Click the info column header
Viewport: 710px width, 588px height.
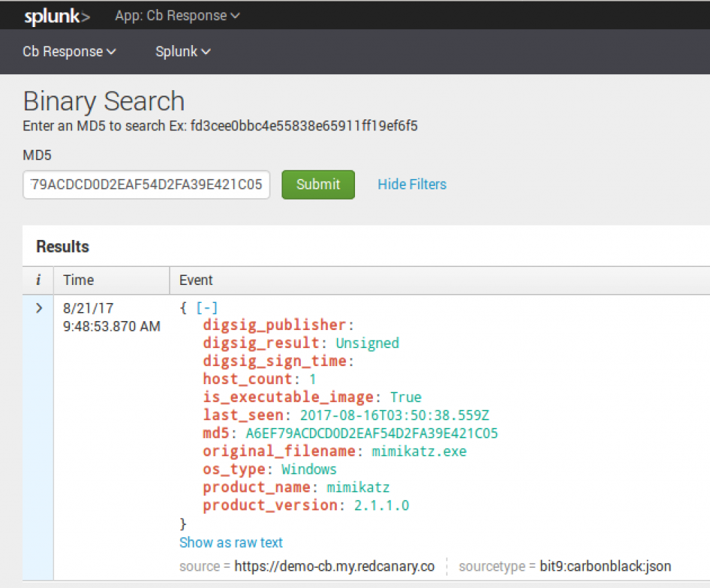(x=38, y=280)
